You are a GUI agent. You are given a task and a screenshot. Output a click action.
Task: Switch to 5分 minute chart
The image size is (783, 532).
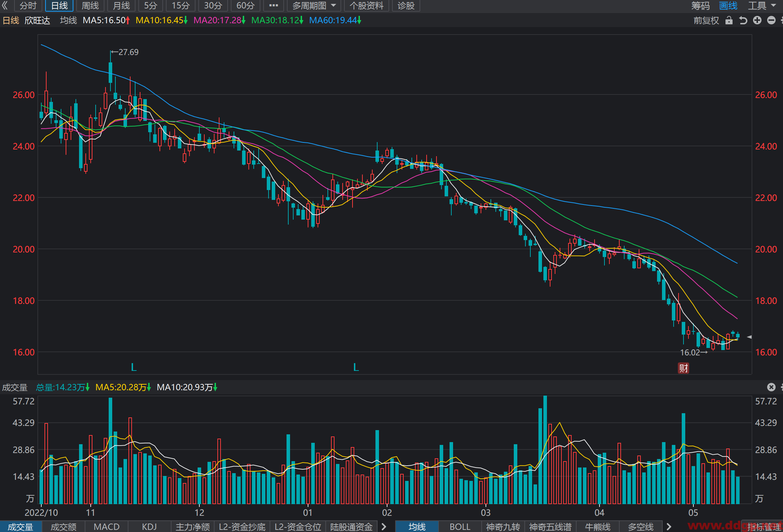(x=150, y=6)
